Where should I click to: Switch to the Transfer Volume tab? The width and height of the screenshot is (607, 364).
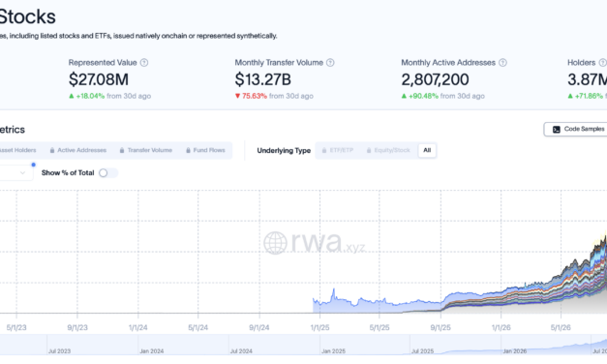coord(146,150)
